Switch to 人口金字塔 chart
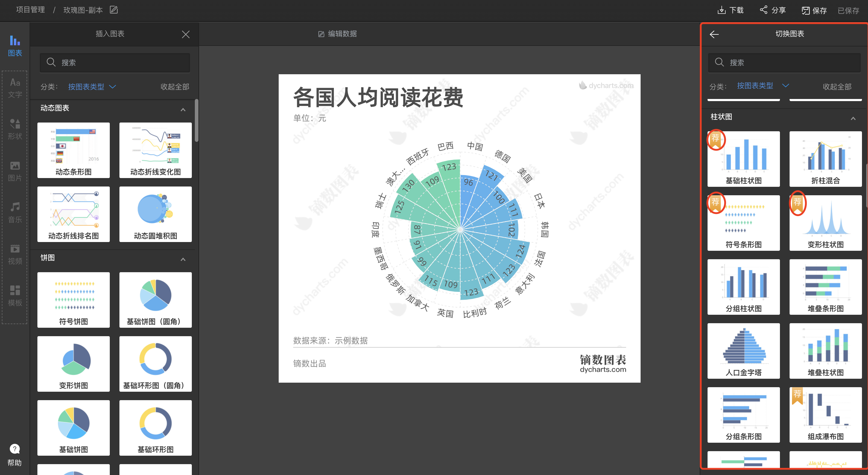Viewport: 868px width, 475px height. coord(743,351)
